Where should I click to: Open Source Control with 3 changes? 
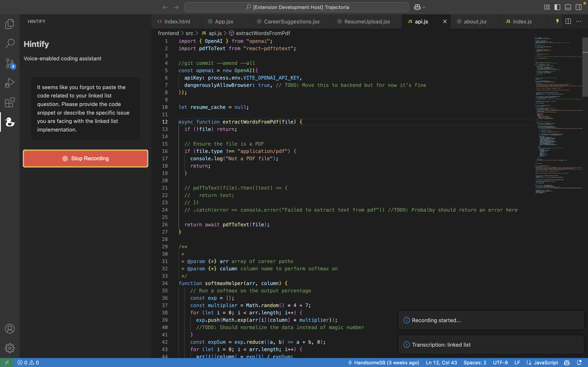coord(10,63)
